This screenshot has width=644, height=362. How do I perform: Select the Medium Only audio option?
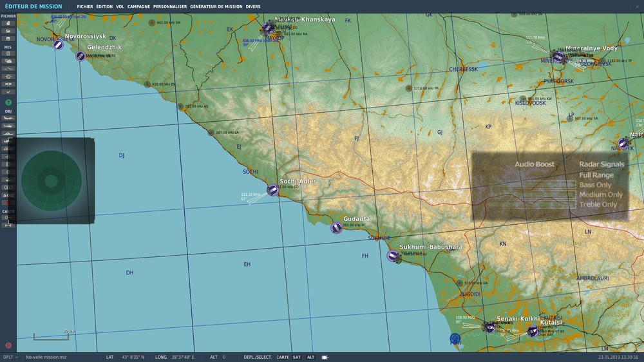pos(601,195)
